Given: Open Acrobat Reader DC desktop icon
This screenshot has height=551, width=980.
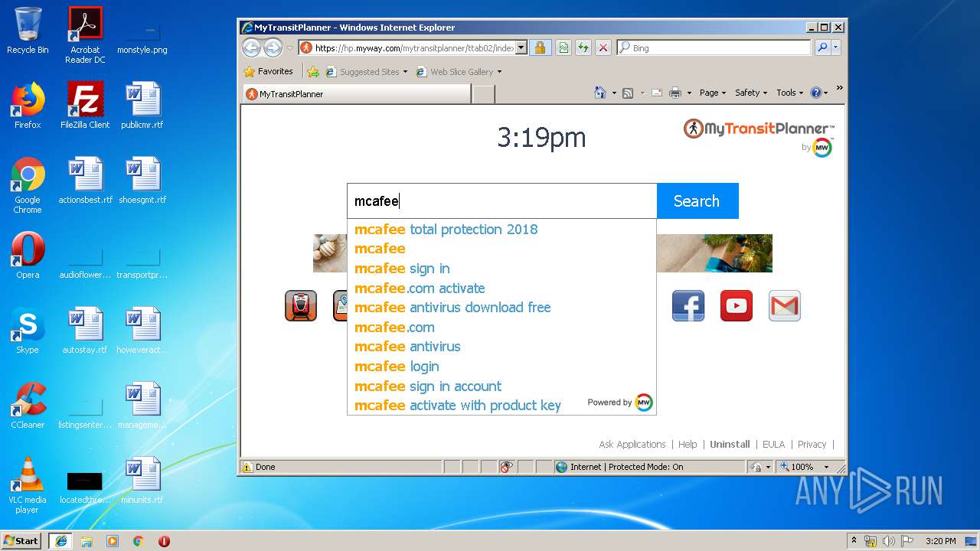Looking at the screenshot, I should coord(85,35).
